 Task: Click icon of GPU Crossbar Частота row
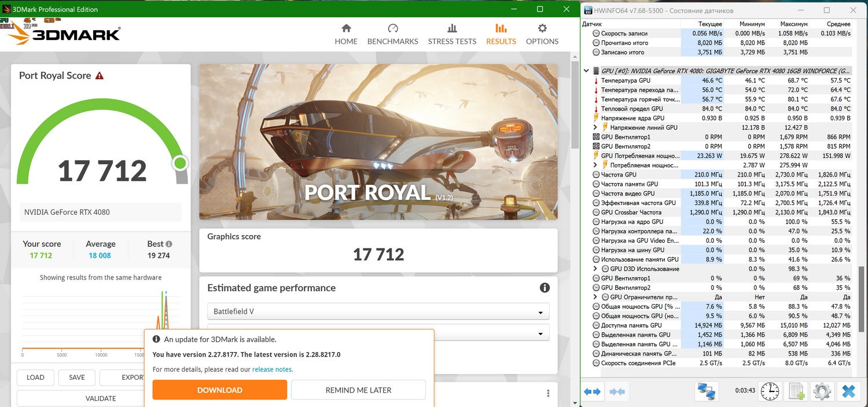tap(596, 212)
